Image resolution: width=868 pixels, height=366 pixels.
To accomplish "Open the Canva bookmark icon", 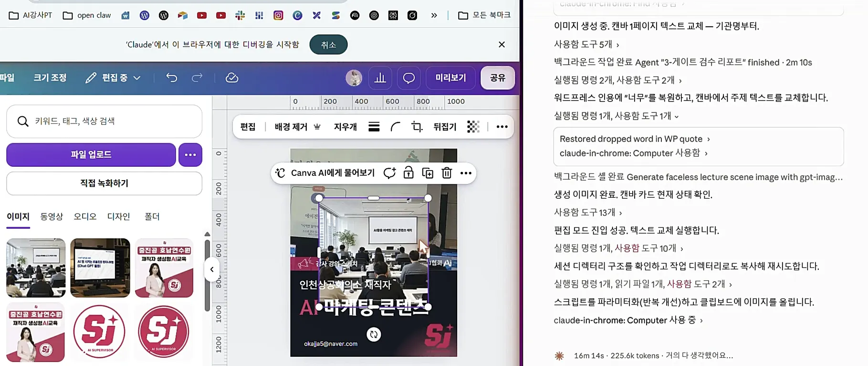I will [x=297, y=15].
